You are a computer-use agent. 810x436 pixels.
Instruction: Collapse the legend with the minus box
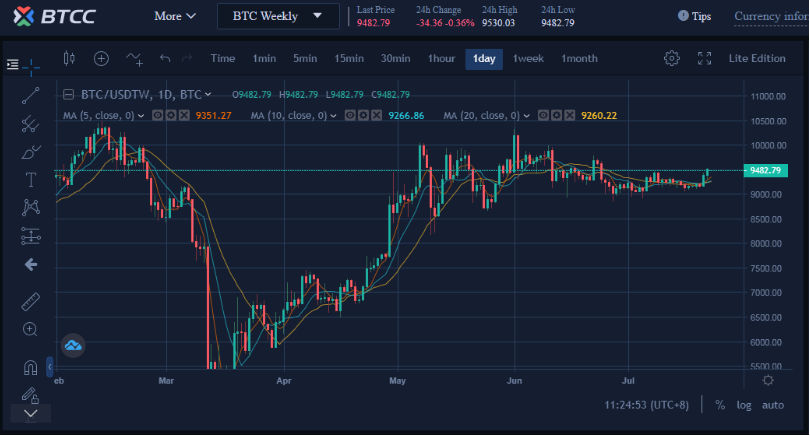tap(68, 95)
